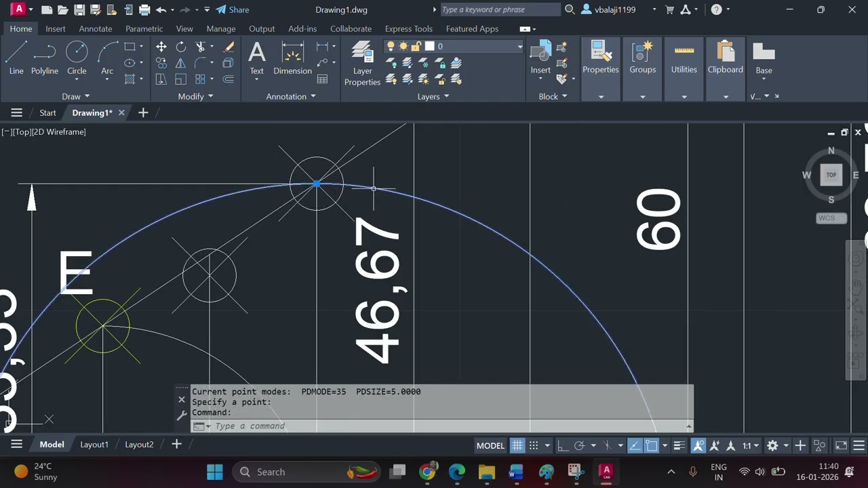Select the Line tool
Image resolution: width=868 pixels, height=488 pixels.
pyautogui.click(x=16, y=58)
